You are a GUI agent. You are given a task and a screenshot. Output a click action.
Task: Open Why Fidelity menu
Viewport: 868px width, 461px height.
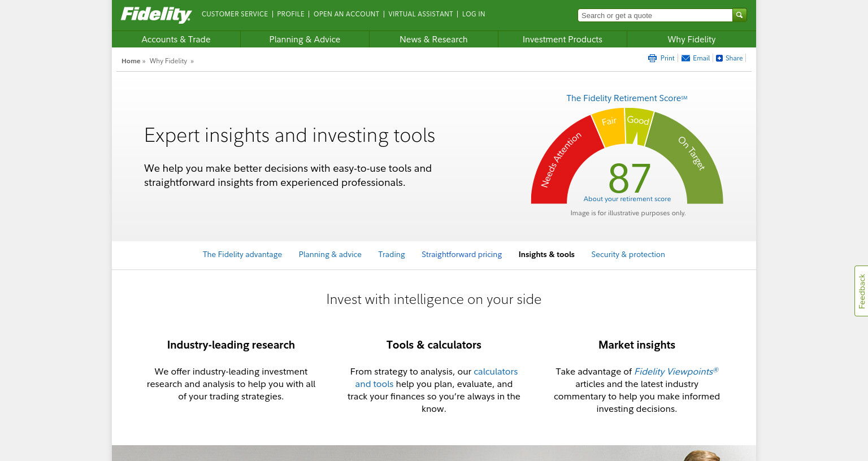tap(691, 40)
